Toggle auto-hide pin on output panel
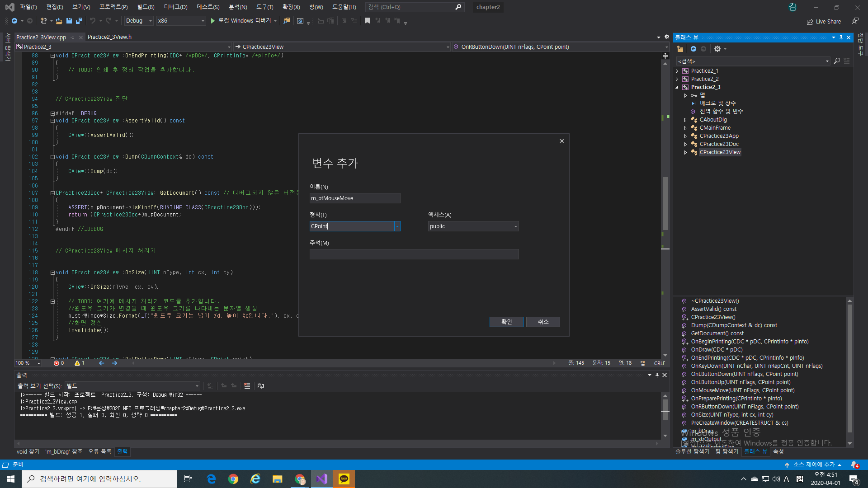Viewport: 868px width, 488px height. point(657,375)
